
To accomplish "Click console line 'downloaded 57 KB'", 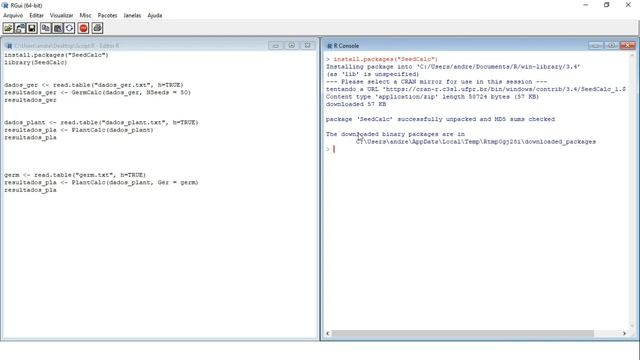I will [356, 104].
